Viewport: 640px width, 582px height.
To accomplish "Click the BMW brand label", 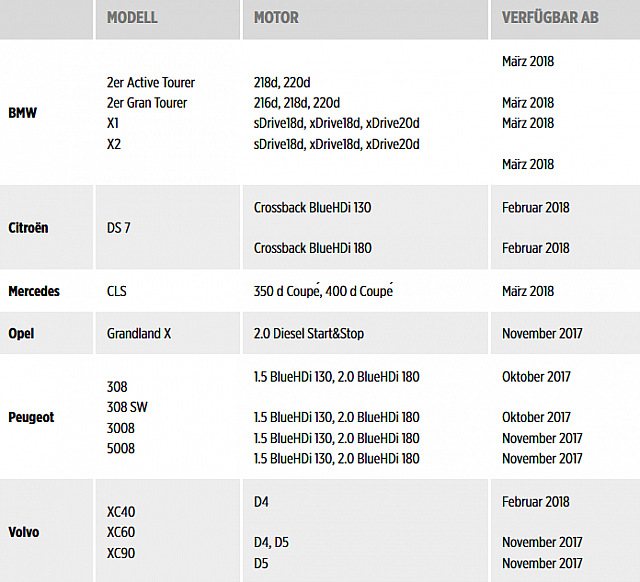I will pyautogui.click(x=22, y=113).
